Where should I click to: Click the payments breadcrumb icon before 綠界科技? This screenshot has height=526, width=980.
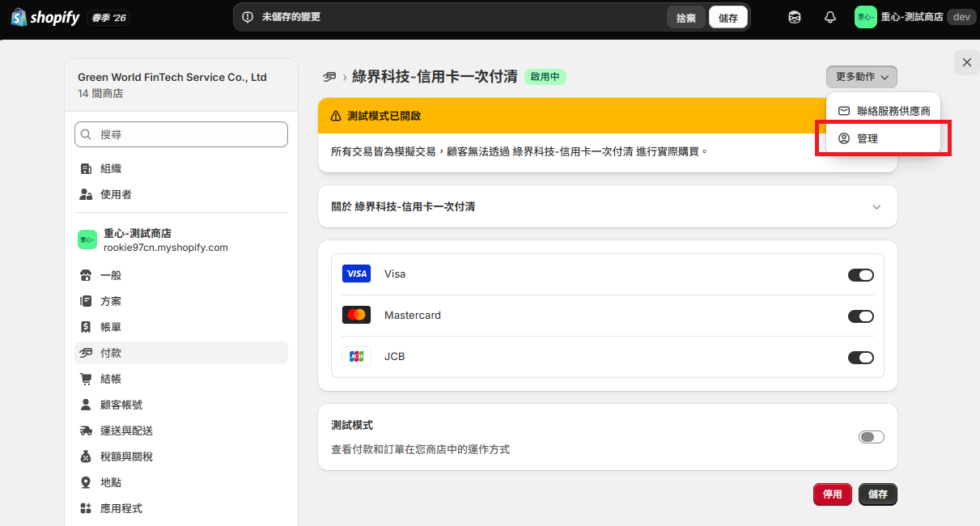click(x=329, y=77)
